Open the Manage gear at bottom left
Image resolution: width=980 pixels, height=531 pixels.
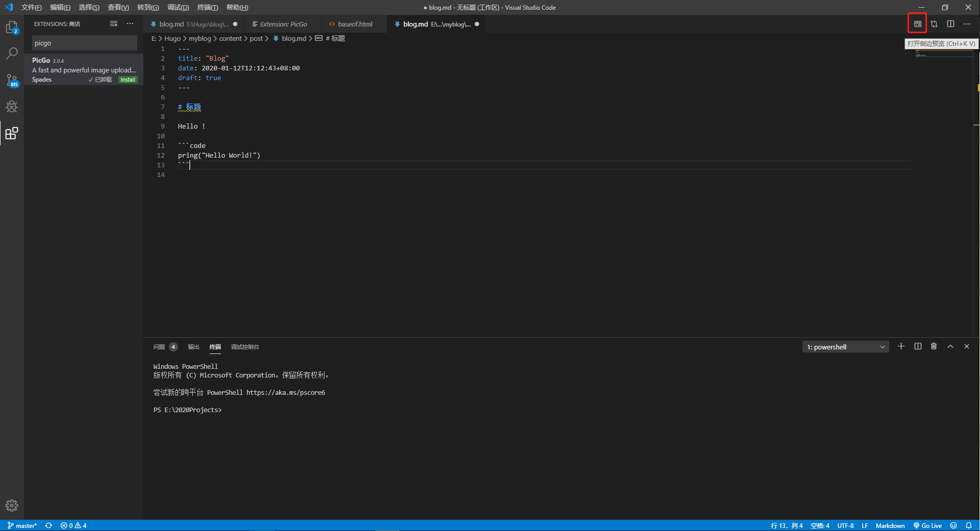(12, 505)
